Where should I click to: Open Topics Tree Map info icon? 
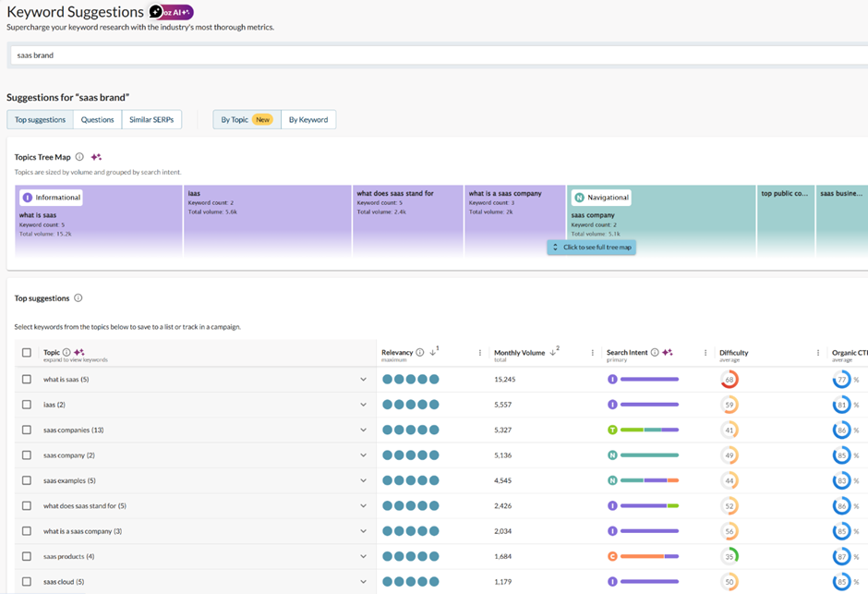pyautogui.click(x=79, y=157)
